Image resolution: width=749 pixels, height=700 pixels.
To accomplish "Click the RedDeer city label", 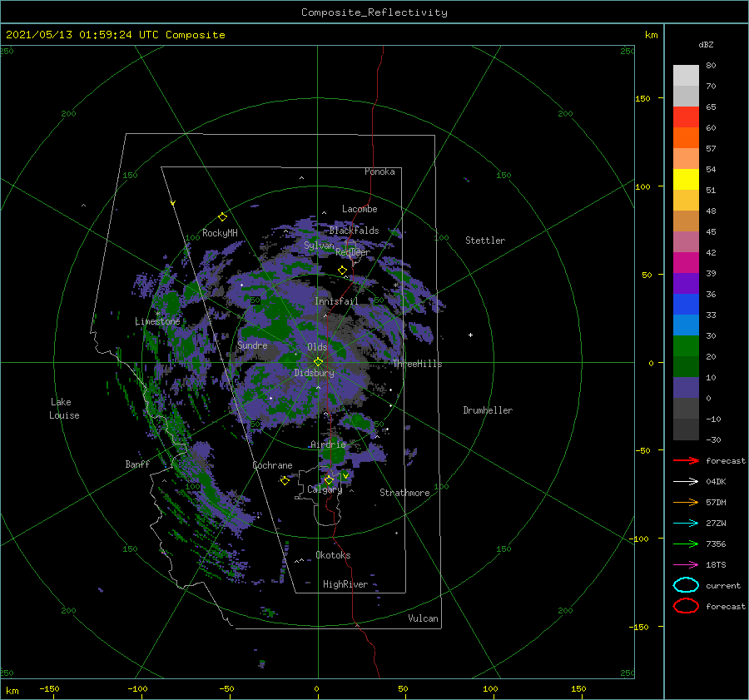I will coord(353,252).
